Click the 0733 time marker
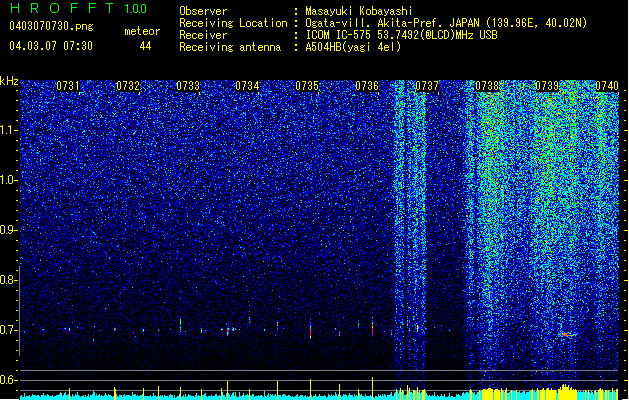Screen dimensions: 629x400 (x=188, y=86)
